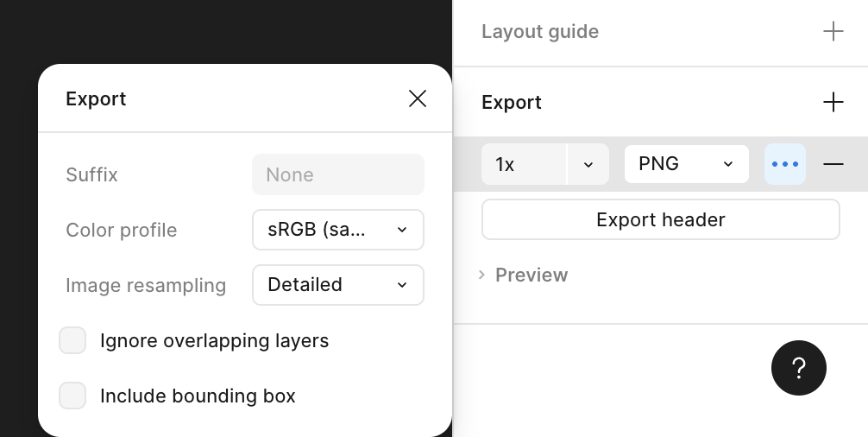868x437 pixels.
Task: Close the Export settings popup
Action: pyautogui.click(x=418, y=99)
